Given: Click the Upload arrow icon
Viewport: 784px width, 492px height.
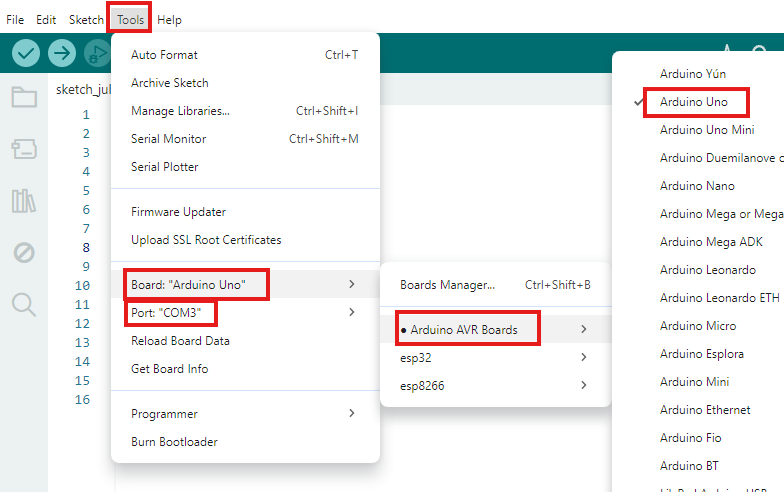Looking at the screenshot, I should pos(62,53).
